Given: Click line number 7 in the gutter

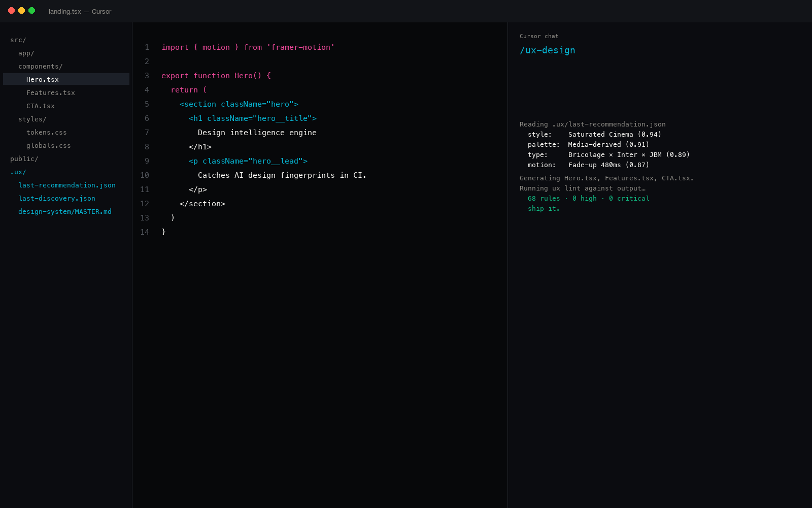Looking at the screenshot, I should click(147, 133).
